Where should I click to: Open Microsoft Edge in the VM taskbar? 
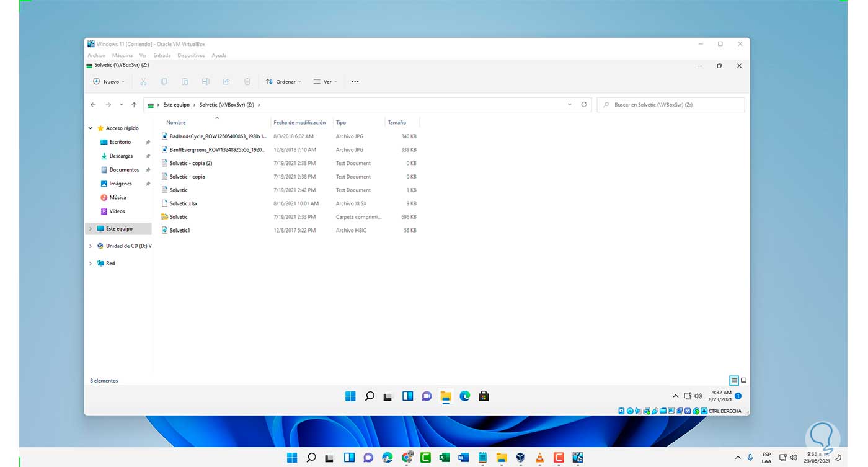click(464, 396)
